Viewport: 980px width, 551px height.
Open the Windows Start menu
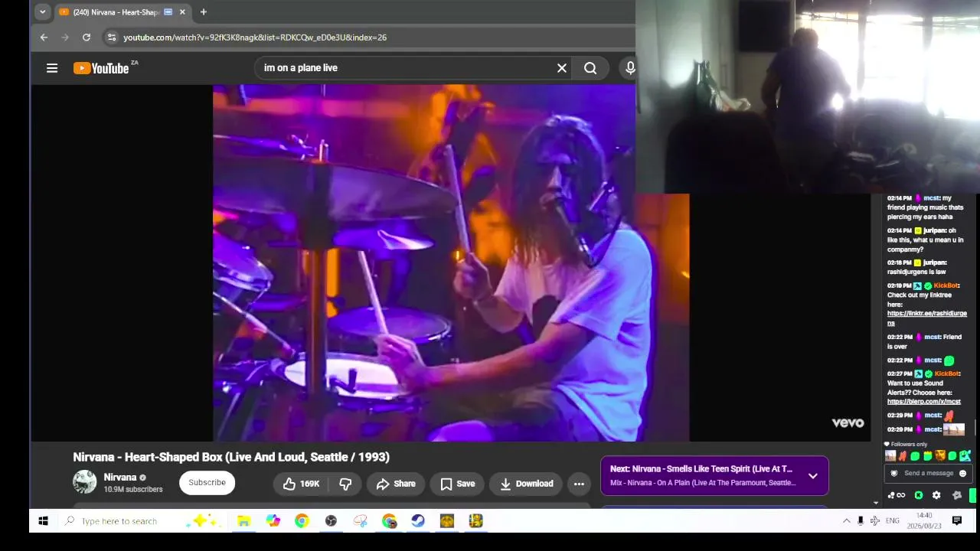pos(44,521)
